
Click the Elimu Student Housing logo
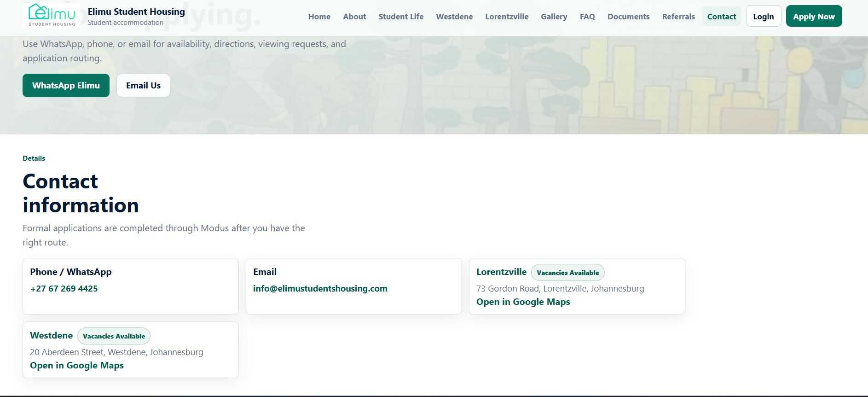coord(52,16)
